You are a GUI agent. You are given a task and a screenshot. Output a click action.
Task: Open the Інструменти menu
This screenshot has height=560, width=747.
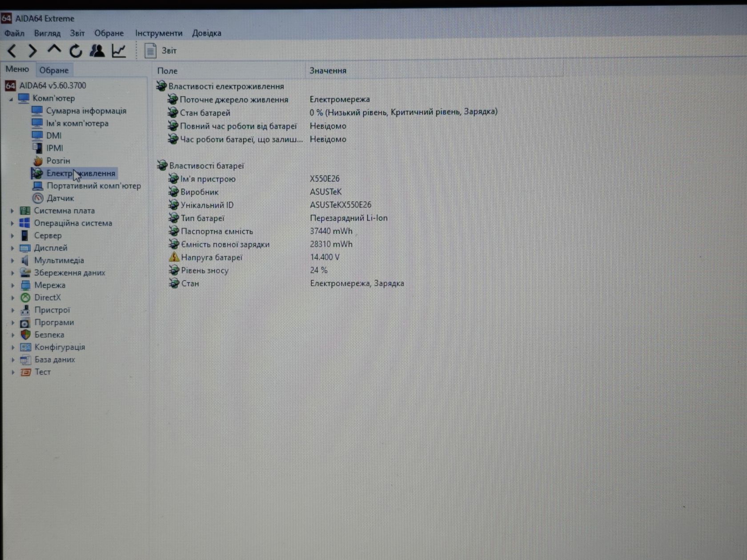(x=159, y=33)
